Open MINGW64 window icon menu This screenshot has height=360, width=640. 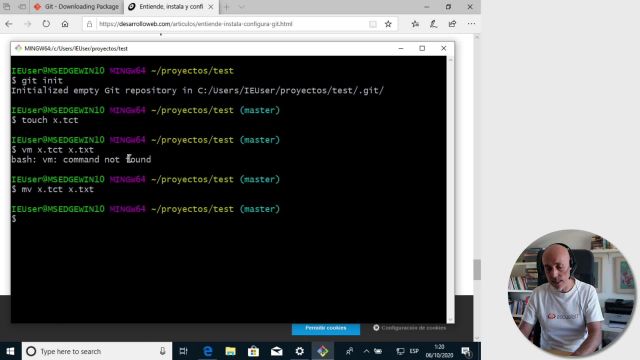[x=18, y=48]
